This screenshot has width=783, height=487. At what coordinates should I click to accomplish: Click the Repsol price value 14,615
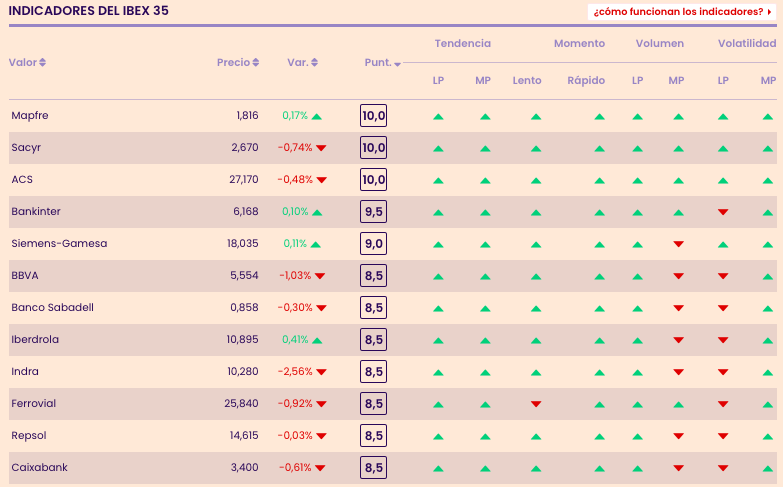244,436
